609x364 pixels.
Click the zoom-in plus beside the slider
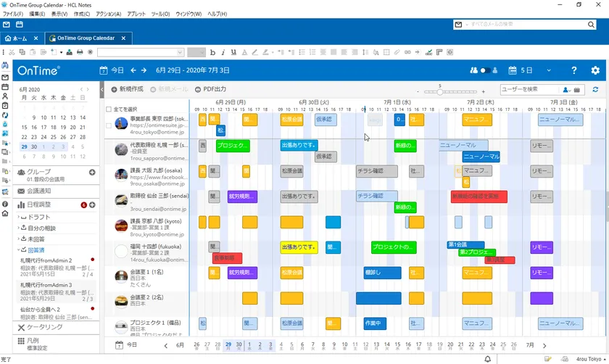pyautogui.click(x=483, y=92)
